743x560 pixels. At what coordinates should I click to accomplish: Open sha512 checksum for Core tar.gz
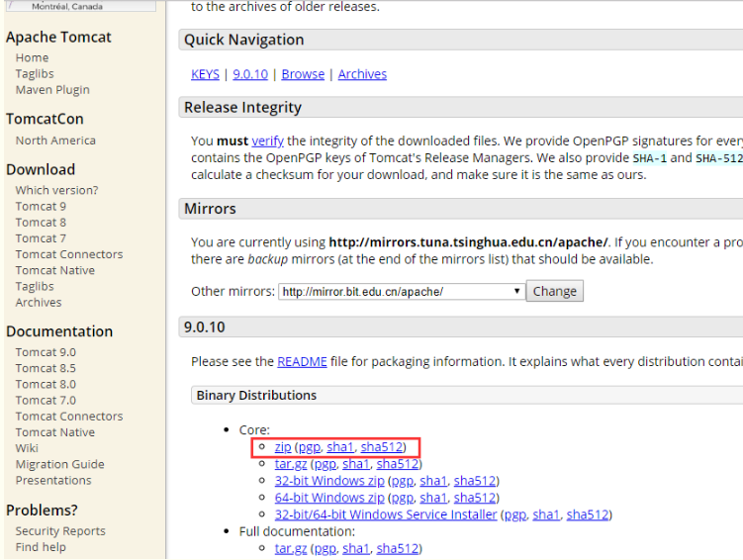[398, 464]
